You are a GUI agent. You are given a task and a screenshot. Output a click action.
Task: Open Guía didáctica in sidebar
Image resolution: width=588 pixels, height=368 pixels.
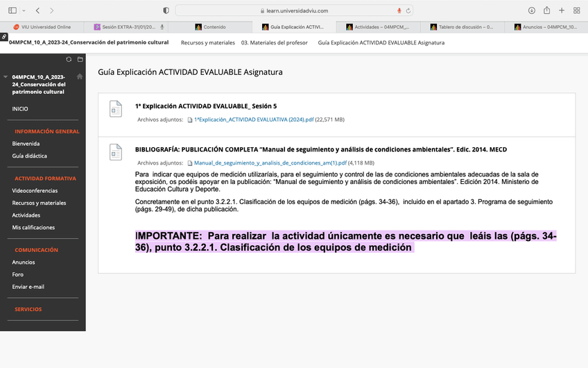pyautogui.click(x=29, y=156)
